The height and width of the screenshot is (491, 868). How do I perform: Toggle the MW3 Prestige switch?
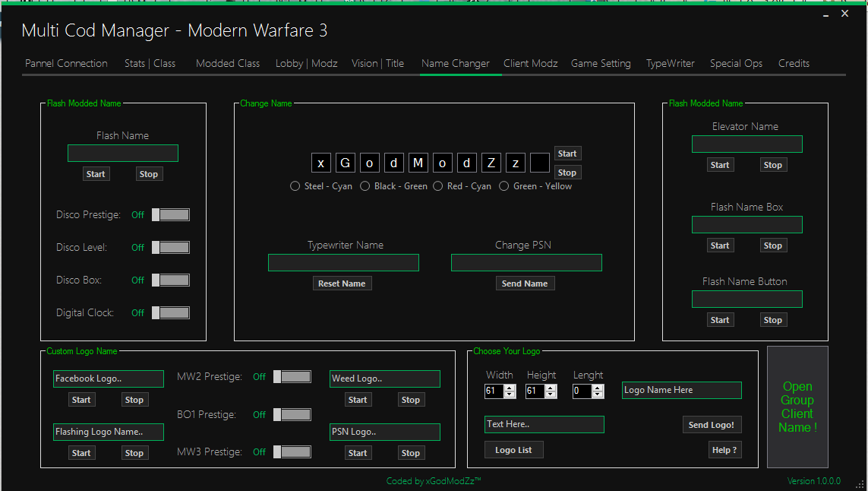292,451
